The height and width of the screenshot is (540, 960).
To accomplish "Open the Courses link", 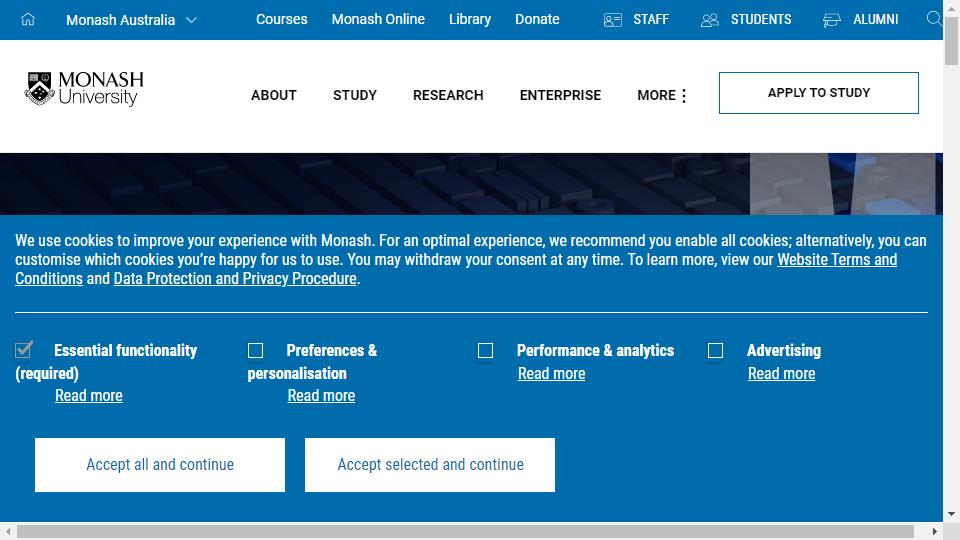I will (x=282, y=20).
